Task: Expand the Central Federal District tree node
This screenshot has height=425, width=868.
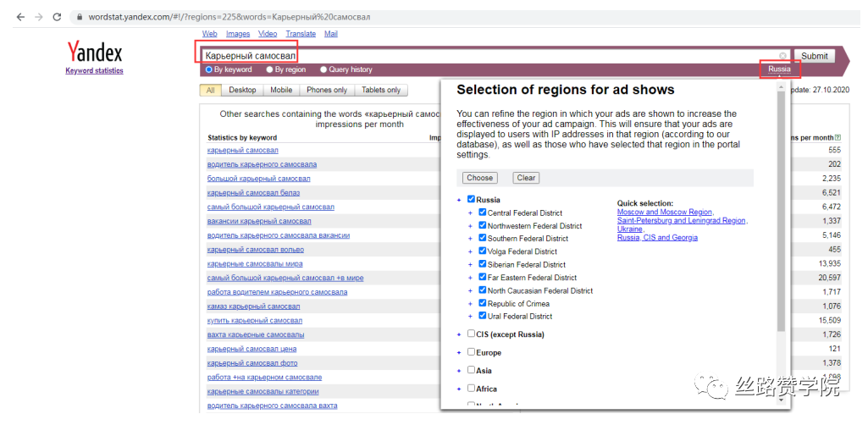Action: (470, 213)
